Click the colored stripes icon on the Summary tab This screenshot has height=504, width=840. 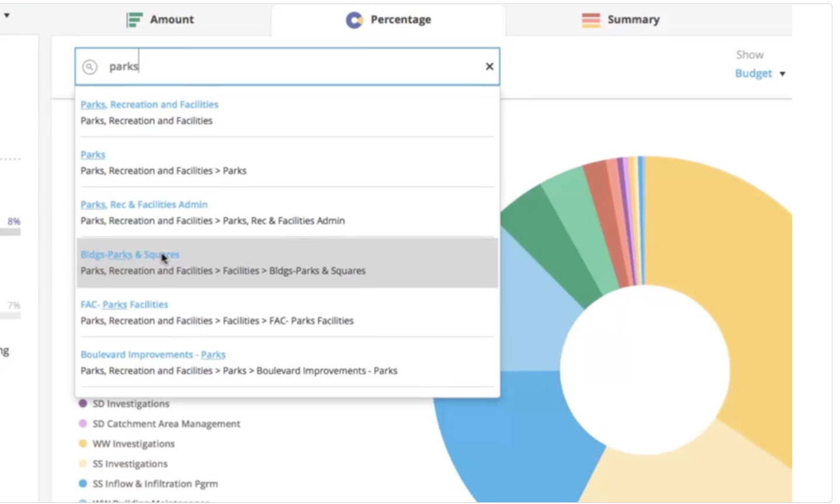click(591, 19)
